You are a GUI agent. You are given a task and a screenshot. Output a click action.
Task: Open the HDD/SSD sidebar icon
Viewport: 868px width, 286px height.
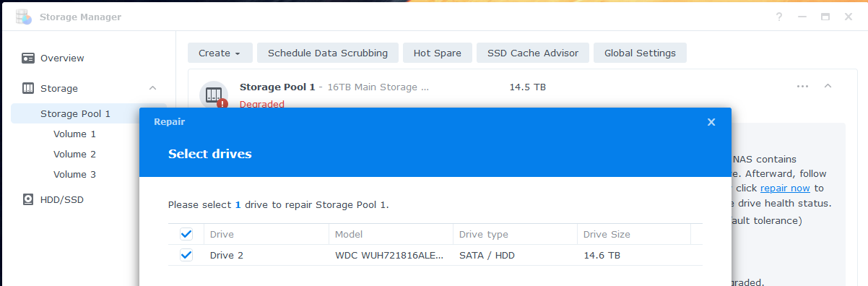click(x=28, y=199)
